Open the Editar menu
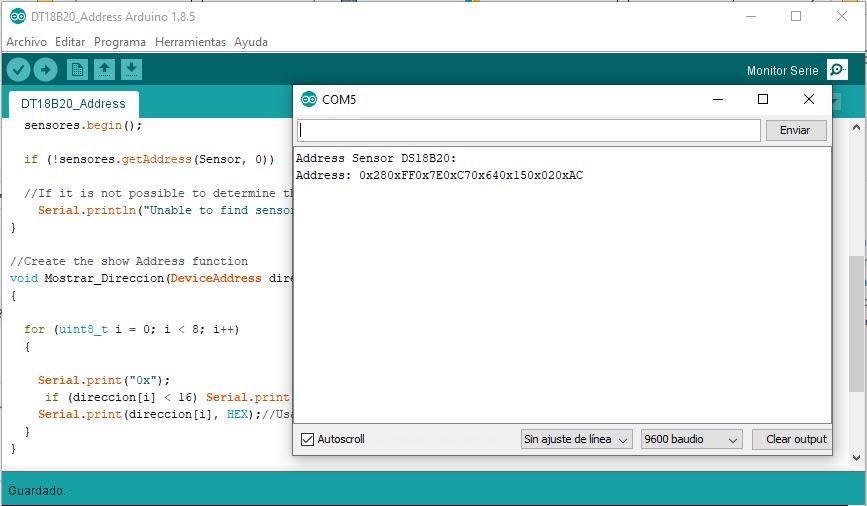The height and width of the screenshot is (506, 867). [70, 42]
